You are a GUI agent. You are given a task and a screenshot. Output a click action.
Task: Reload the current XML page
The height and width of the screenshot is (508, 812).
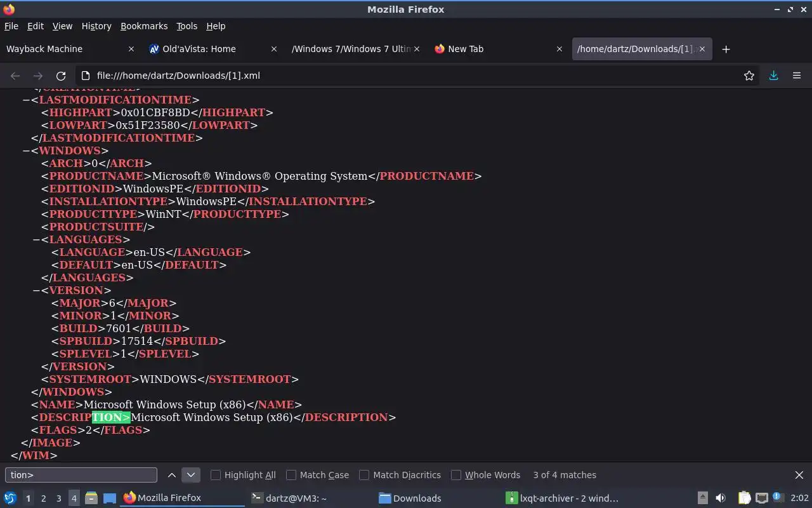(61, 76)
